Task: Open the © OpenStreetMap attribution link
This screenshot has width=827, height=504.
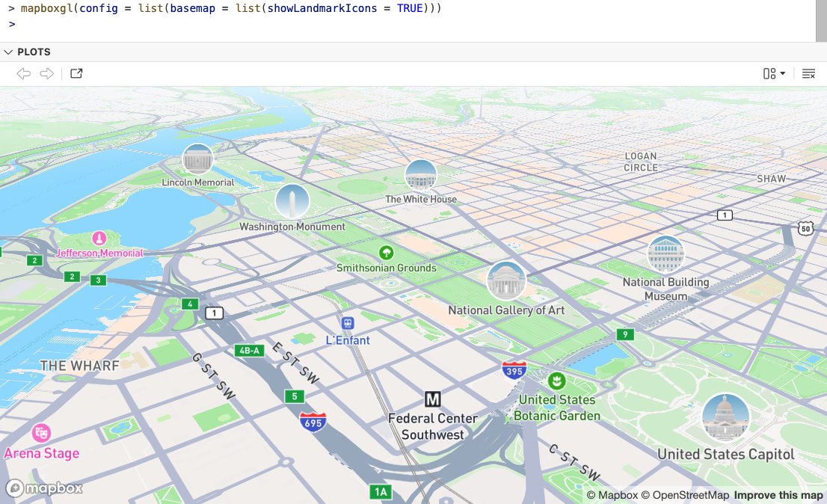Action: pyautogui.click(x=685, y=495)
